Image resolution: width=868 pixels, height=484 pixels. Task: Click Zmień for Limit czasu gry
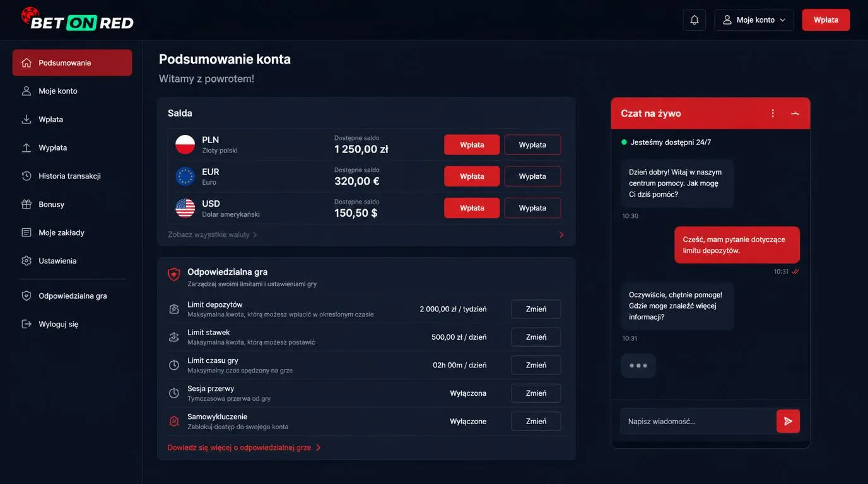pyautogui.click(x=536, y=365)
